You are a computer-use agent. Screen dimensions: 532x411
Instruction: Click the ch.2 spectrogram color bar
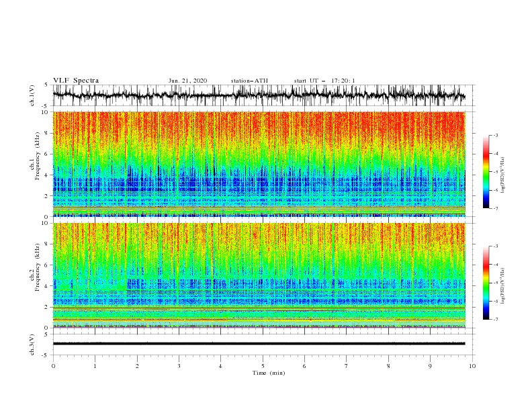coord(486,283)
